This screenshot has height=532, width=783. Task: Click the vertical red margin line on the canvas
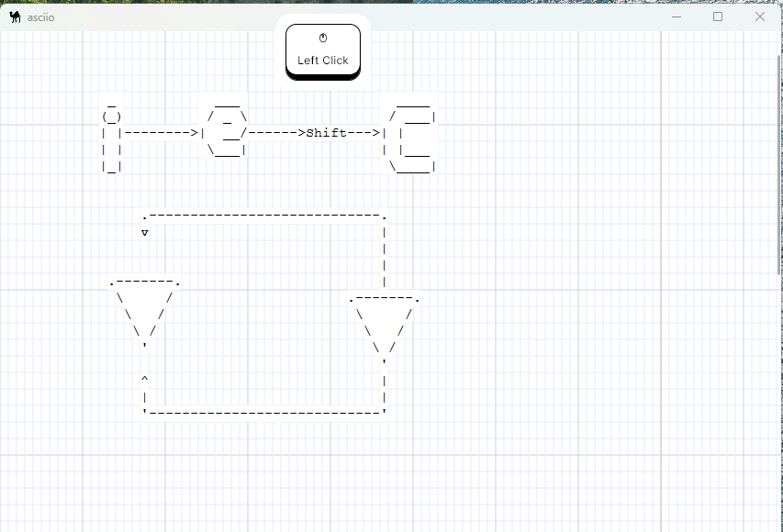point(660,275)
